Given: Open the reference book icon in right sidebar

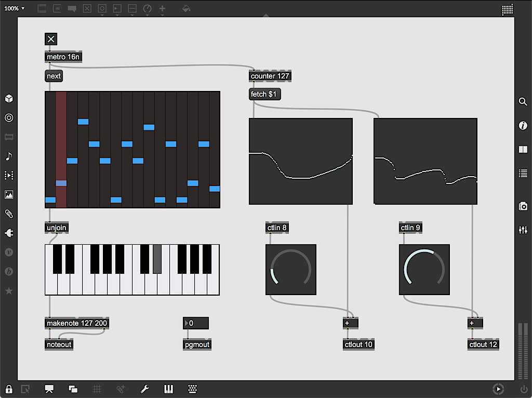Looking at the screenshot, I should [523, 149].
